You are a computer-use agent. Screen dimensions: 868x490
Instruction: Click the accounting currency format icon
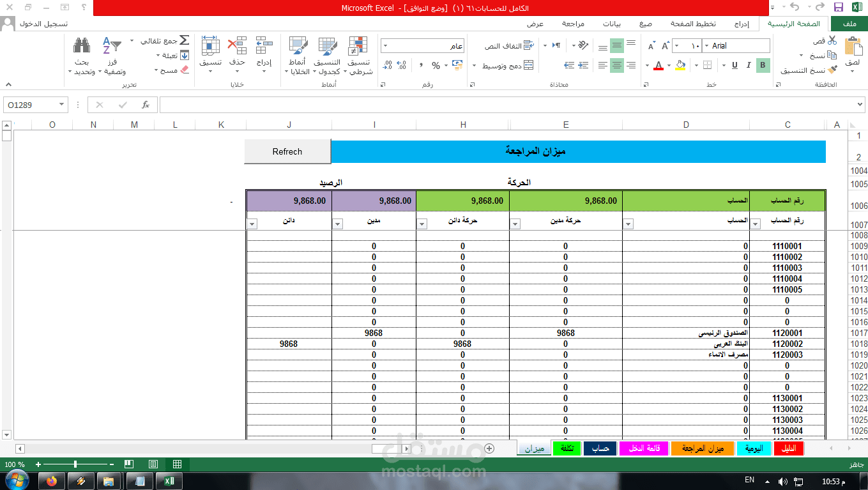click(x=457, y=65)
